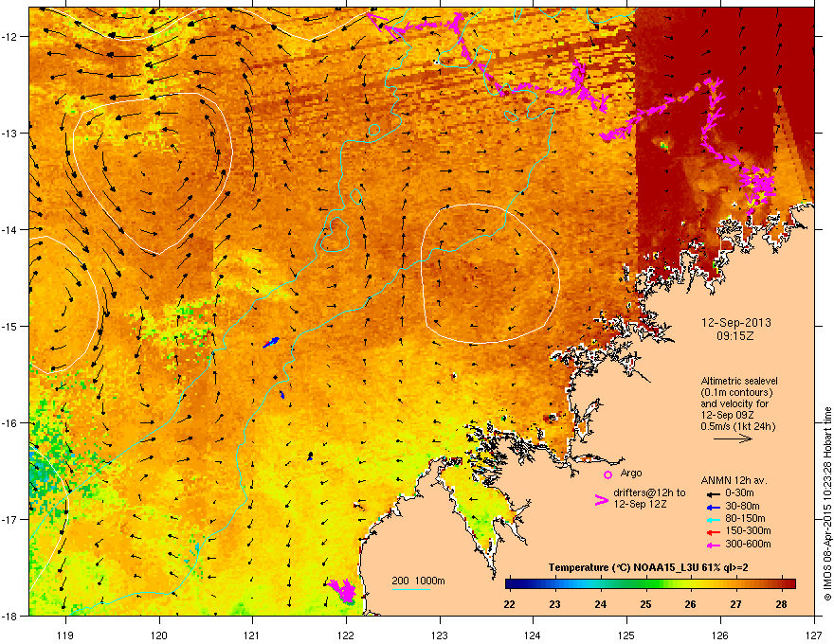Click the longitude axis label 122

point(346,635)
